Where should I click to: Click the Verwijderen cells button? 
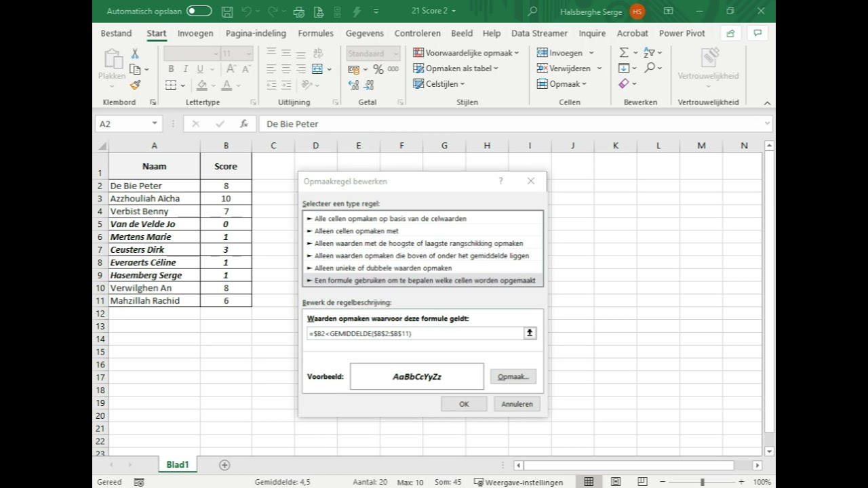coord(563,68)
